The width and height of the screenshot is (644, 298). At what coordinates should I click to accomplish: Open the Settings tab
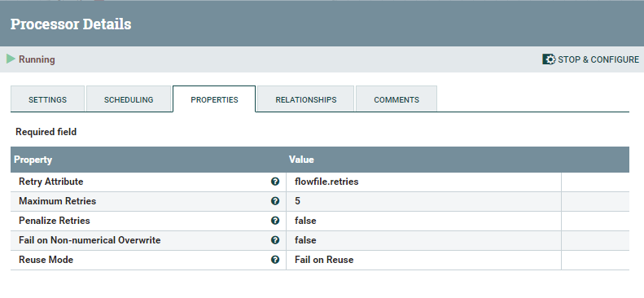pyautogui.click(x=48, y=99)
